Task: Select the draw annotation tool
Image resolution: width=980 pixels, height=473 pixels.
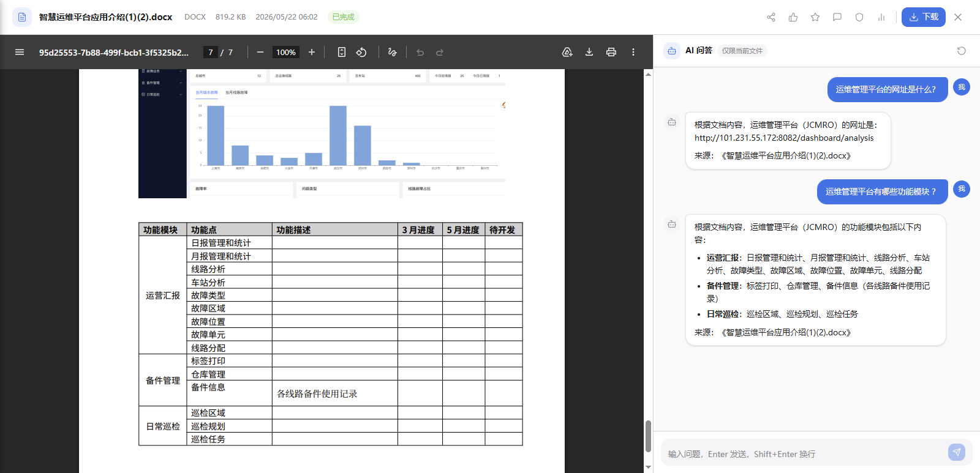Action: 393,52
